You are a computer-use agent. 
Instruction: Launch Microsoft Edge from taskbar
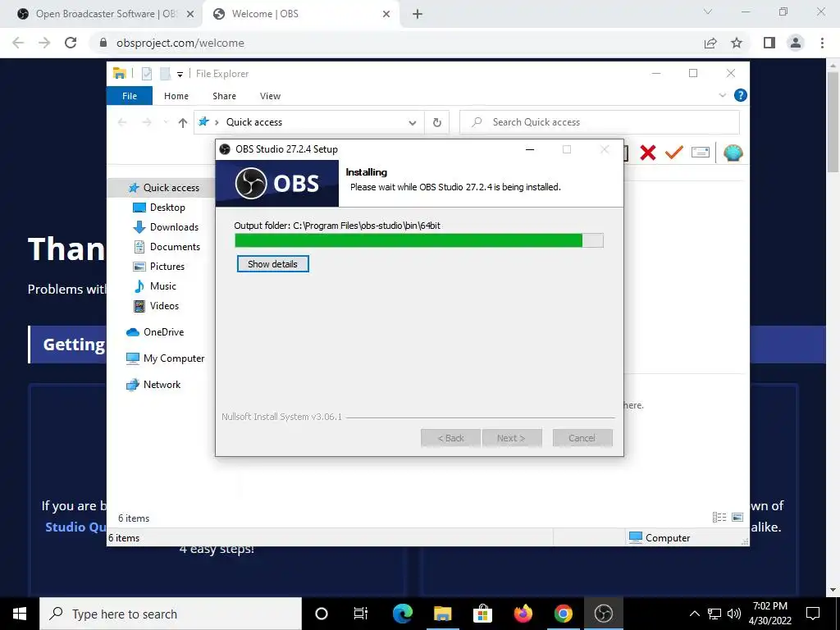click(x=402, y=614)
